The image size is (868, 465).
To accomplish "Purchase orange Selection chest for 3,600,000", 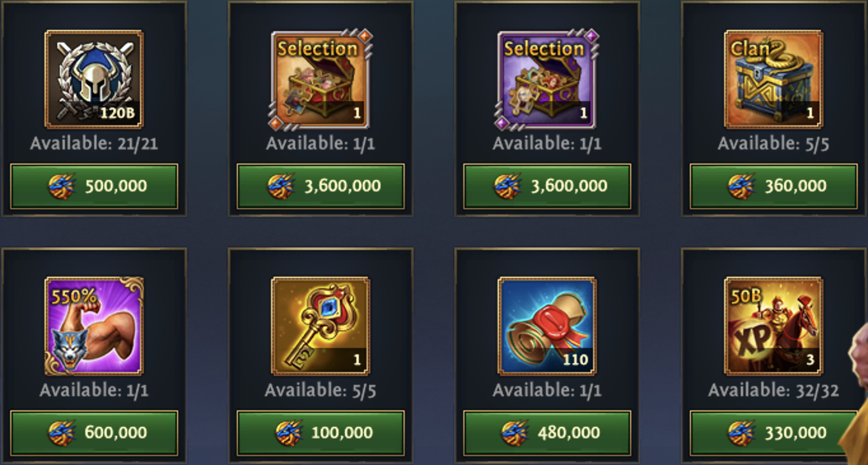I will click(321, 186).
